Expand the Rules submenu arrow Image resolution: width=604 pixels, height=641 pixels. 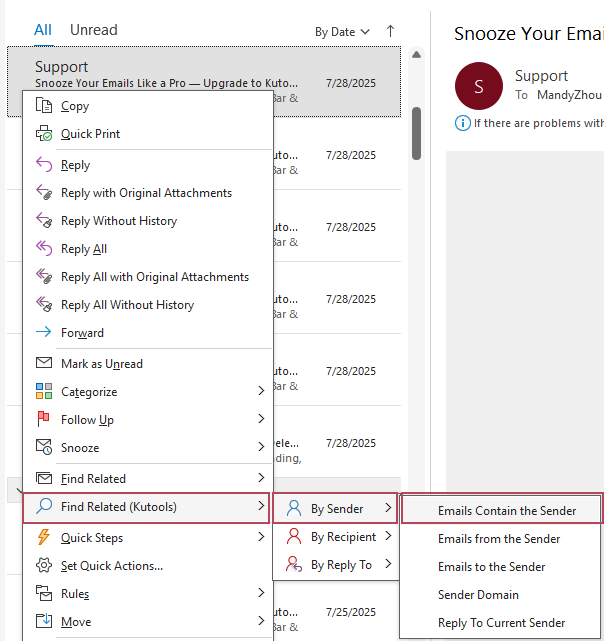coord(261,592)
